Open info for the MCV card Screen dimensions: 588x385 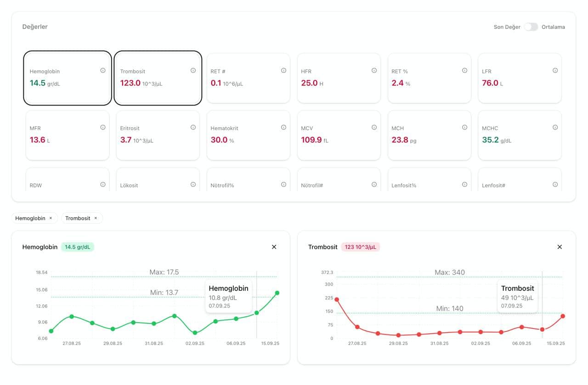(x=374, y=127)
